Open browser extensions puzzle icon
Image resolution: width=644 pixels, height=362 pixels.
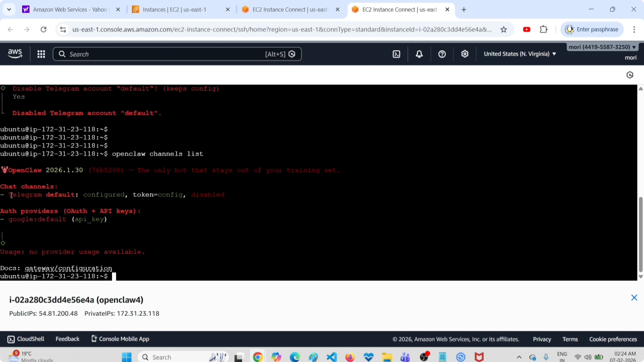click(544, 30)
